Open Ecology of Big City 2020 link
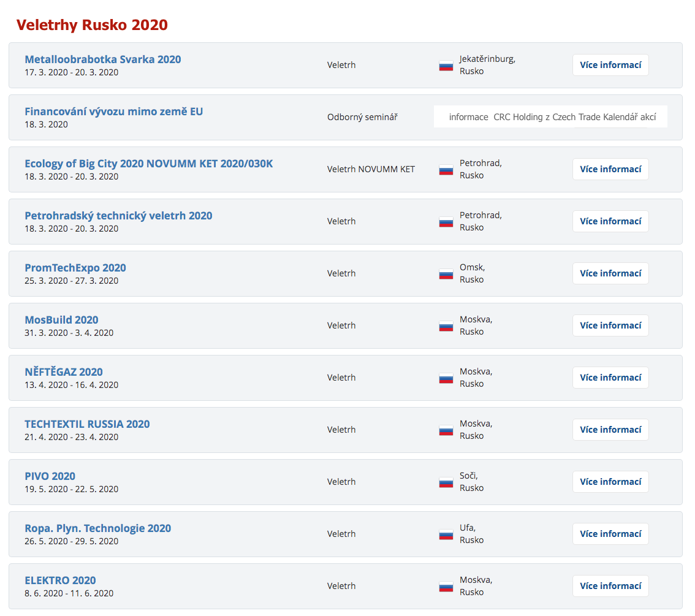This screenshot has height=616, width=695. tap(148, 164)
